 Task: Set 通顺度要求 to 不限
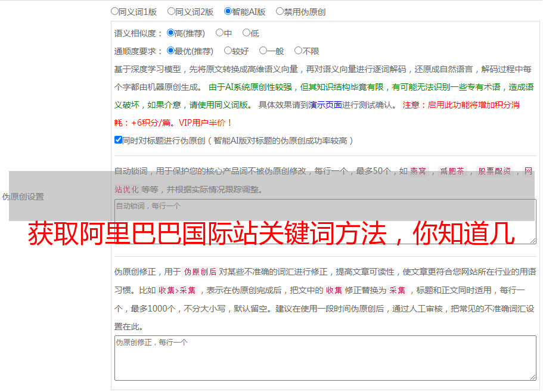click(x=298, y=51)
